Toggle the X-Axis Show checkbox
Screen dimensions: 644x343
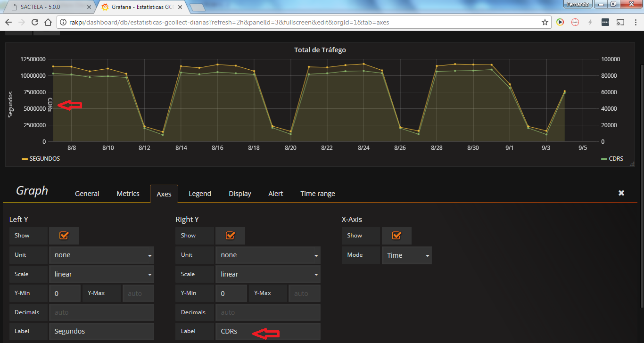point(396,236)
